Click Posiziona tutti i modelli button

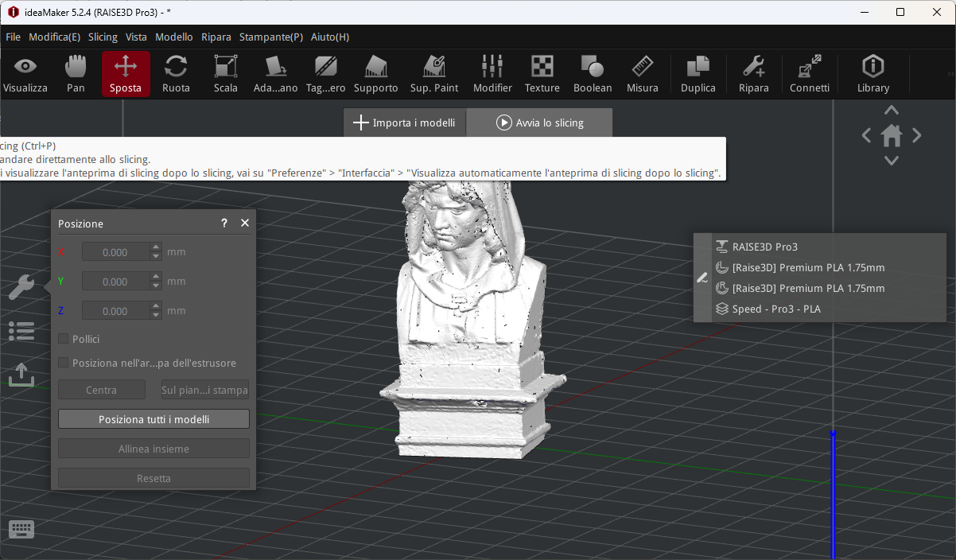point(154,419)
